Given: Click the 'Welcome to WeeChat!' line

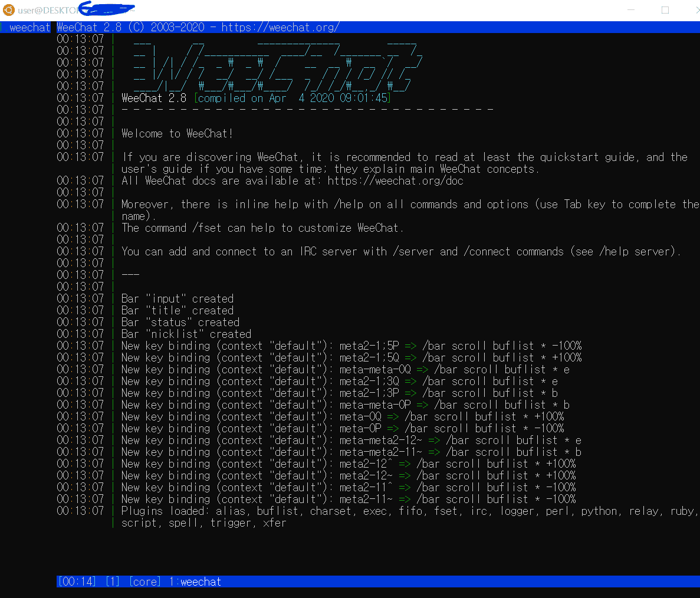Looking at the screenshot, I should (x=178, y=133).
